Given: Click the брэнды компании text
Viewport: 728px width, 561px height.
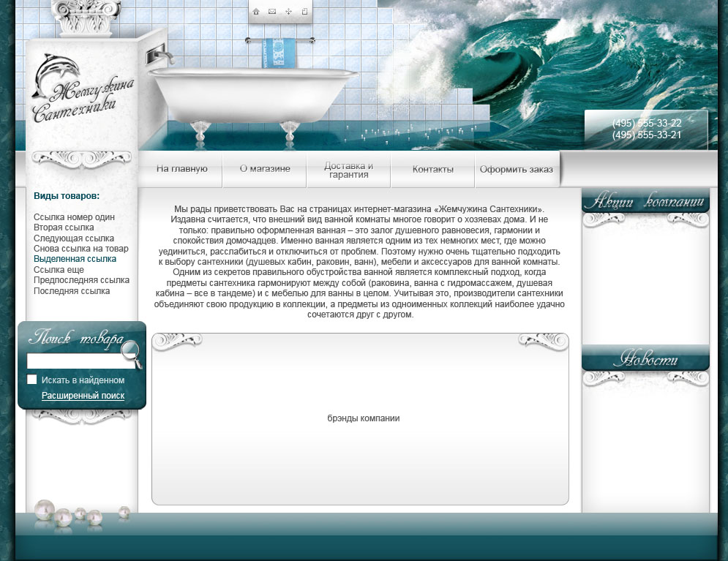Looking at the screenshot, I should [x=363, y=418].
